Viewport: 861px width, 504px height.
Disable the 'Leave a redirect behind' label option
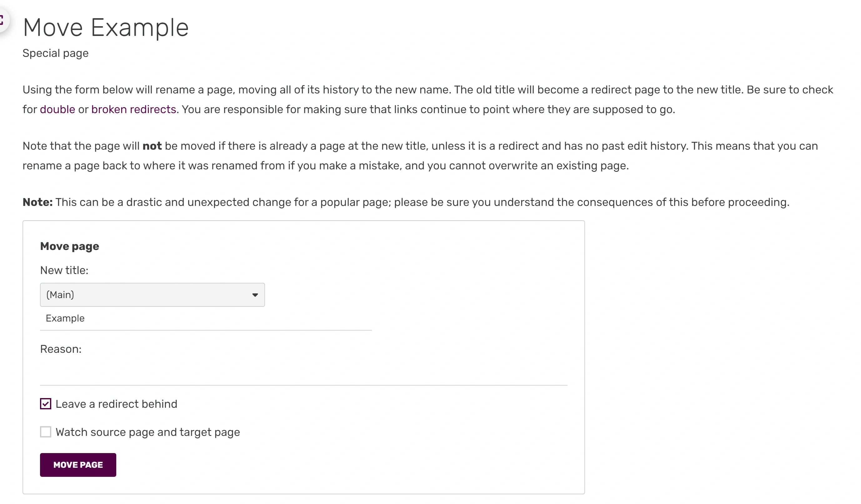tap(116, 404)
